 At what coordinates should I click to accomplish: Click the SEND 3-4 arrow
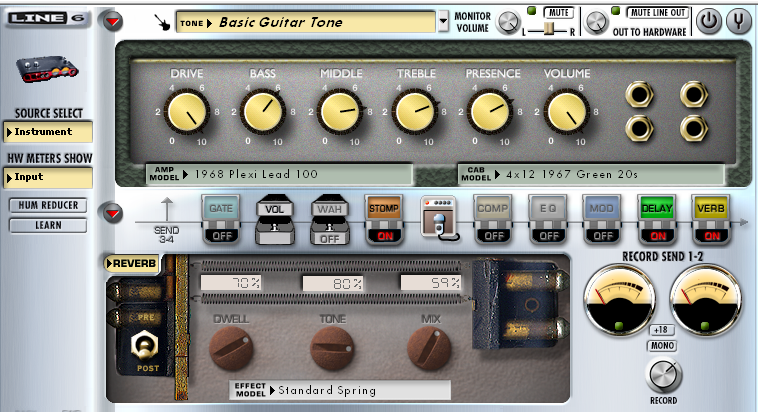pos(167,209)
